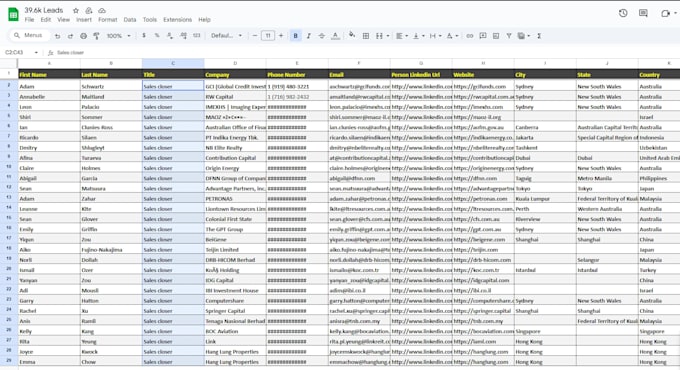Screen dimensions: 680x370
Task: Click the Google Sheets home logo
Action: click(x=13, y=14)
